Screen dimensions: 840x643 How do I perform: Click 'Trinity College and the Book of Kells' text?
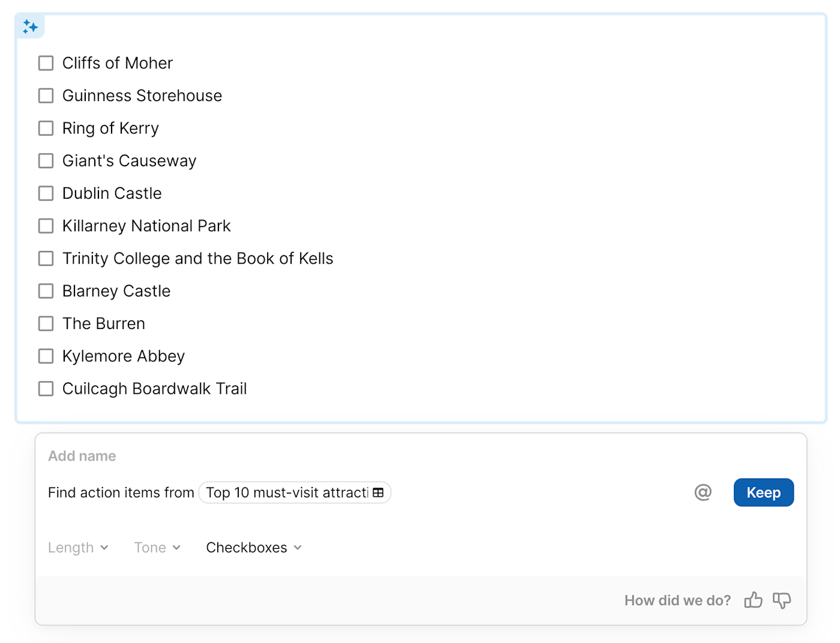tap(198, 258)
